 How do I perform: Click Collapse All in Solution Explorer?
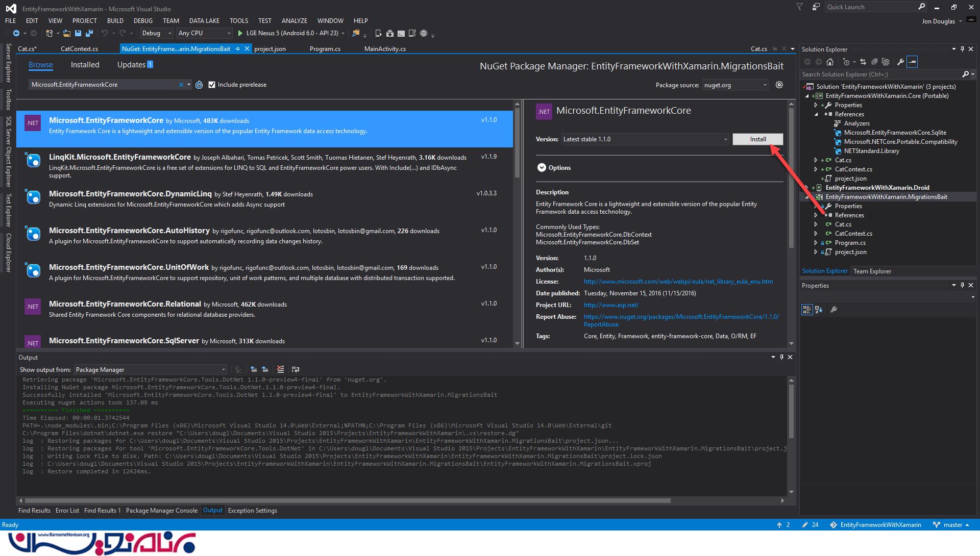[x=874, y=62]
